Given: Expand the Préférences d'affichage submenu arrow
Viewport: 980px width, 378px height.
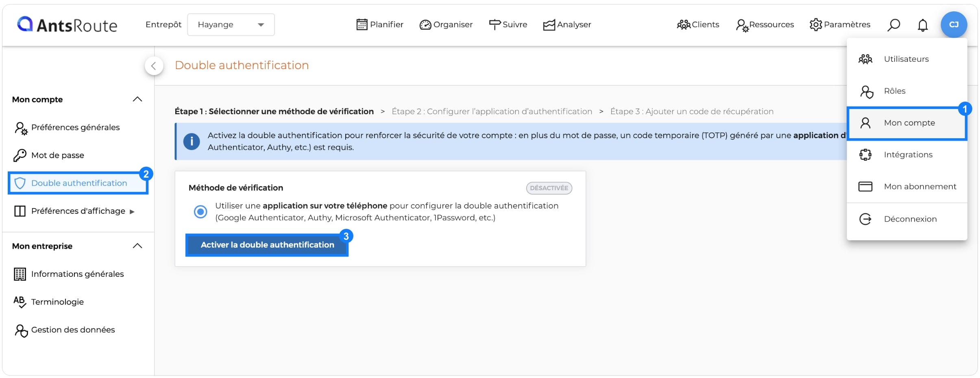Looking at the screenshot, I should (x=132, y=211).
